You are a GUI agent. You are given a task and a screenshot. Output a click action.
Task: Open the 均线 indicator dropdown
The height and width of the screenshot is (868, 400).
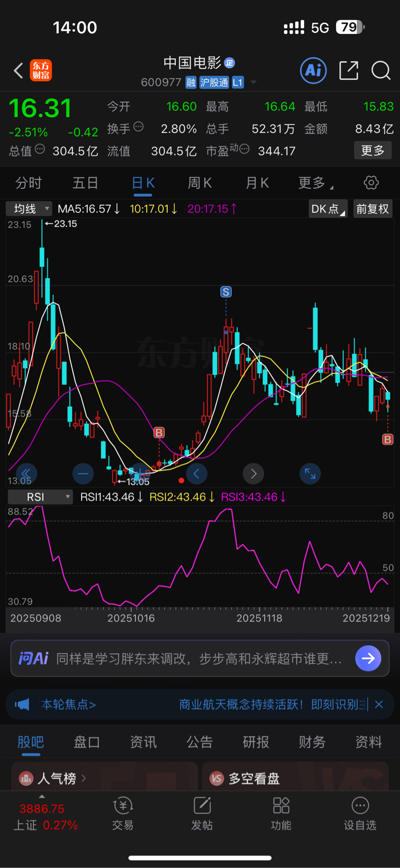point(29,209)
